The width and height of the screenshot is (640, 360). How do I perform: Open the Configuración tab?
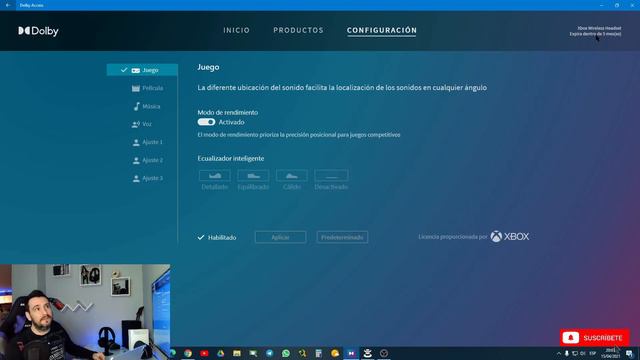pos(382,30)
